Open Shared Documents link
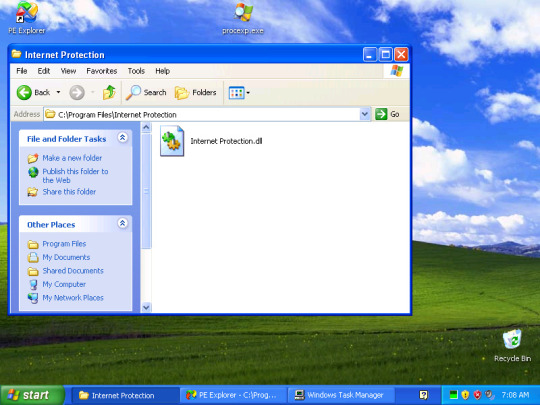Screen dimensions: 540x405 [x=73, y=271]
